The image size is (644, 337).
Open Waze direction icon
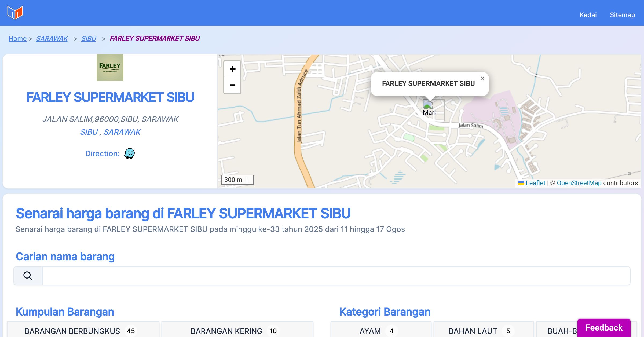129,153
